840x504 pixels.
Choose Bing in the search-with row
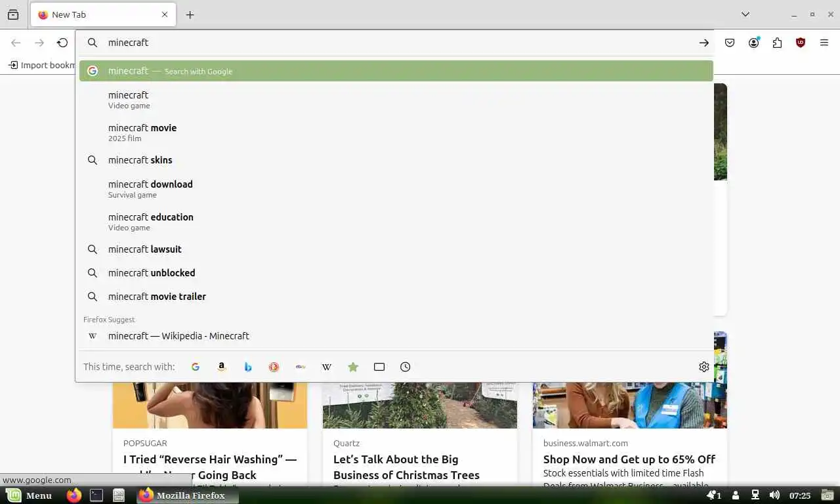pos(248,367)
